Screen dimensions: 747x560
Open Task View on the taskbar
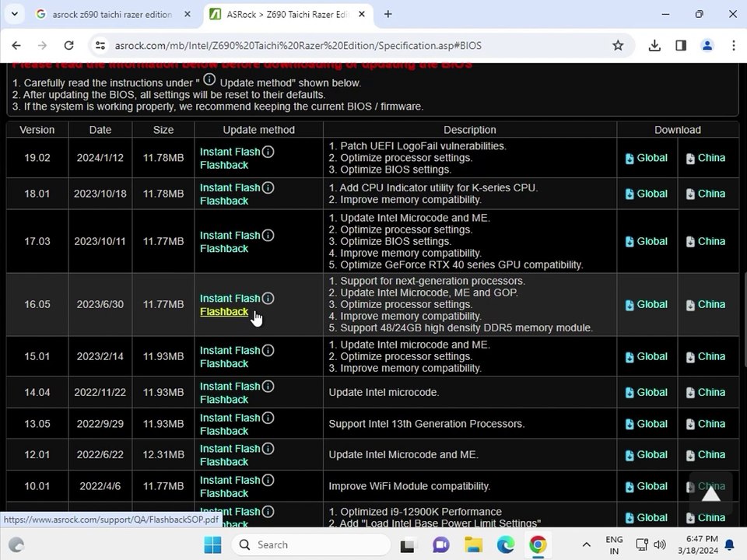click(409, 544)
